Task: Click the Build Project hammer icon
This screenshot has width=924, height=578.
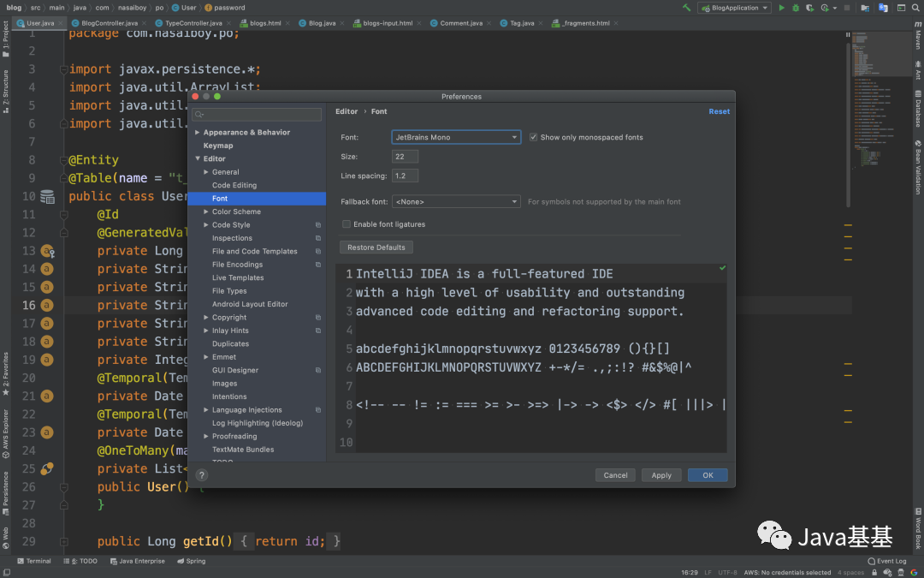Action: [686, 8]
